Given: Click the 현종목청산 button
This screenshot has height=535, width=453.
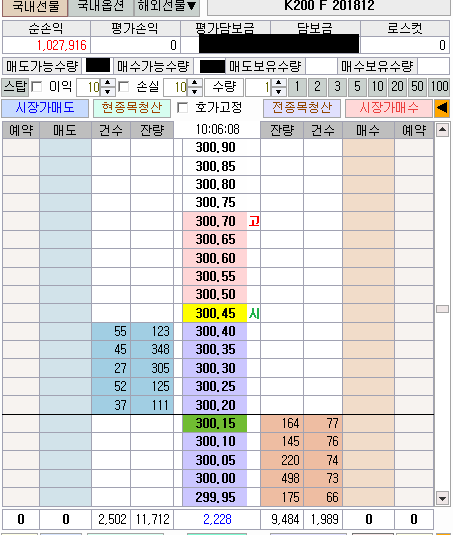Looking at the screenshot, I should [x=132, y=108].
